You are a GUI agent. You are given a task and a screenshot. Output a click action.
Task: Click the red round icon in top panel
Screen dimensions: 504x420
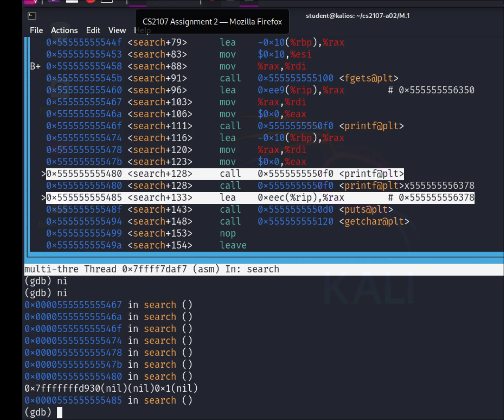click(x=90, y=2)
